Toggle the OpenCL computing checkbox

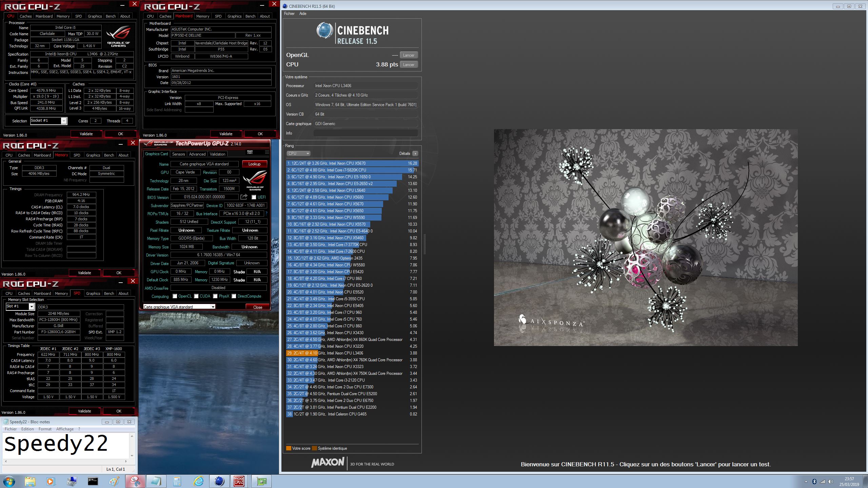[175, 296]
